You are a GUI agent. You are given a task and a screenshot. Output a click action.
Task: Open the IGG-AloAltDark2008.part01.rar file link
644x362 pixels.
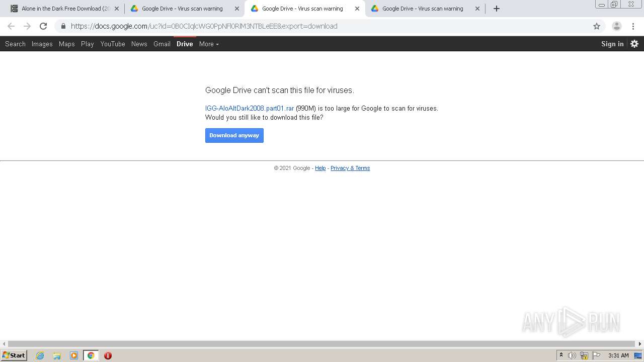tap(250, 108)
